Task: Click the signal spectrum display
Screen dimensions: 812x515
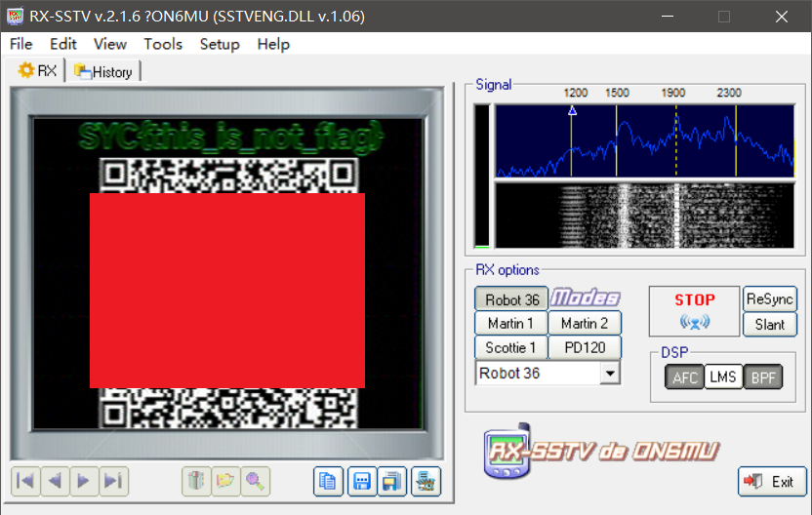Action: click(x=645, y=140)
